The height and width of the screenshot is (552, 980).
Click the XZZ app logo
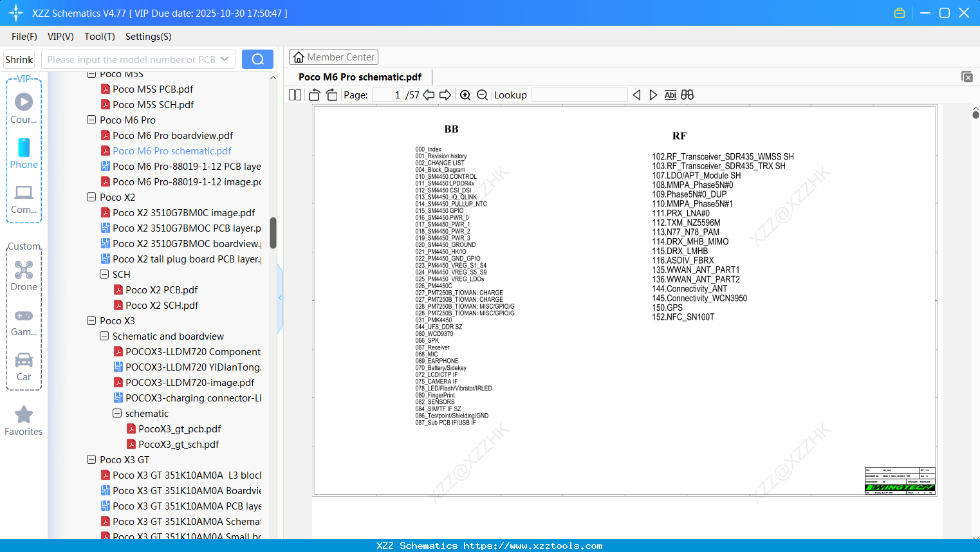(16, 13)
